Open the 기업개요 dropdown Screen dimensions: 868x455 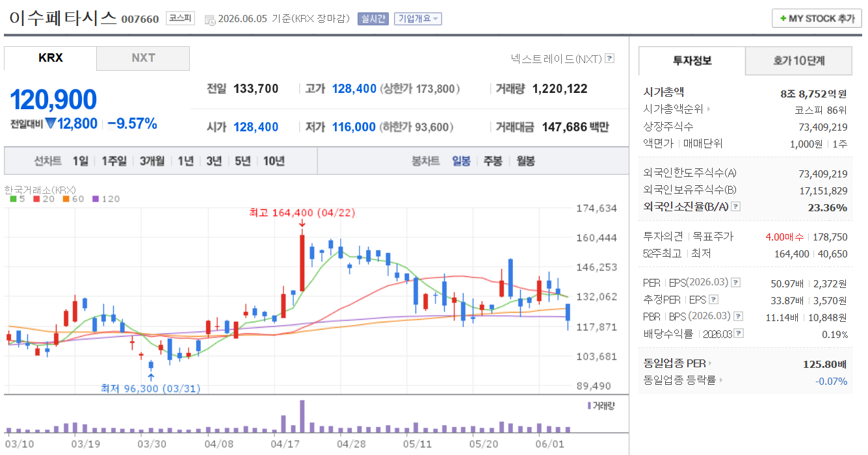point(417,19)
